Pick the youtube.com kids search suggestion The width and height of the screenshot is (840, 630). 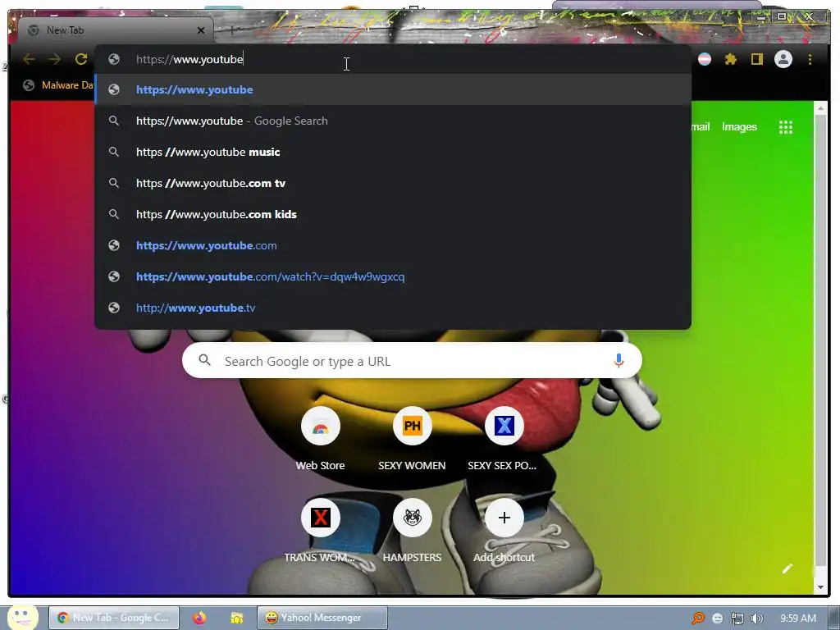393,214
